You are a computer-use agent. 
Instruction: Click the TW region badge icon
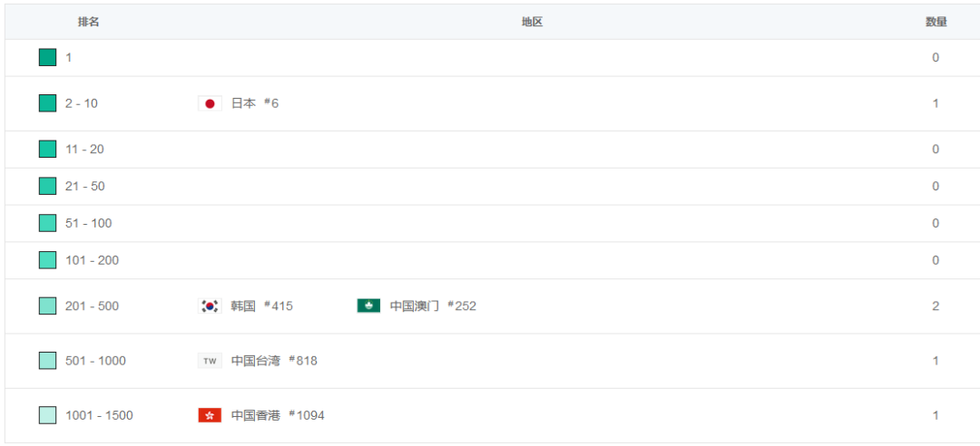coord(210,361)
